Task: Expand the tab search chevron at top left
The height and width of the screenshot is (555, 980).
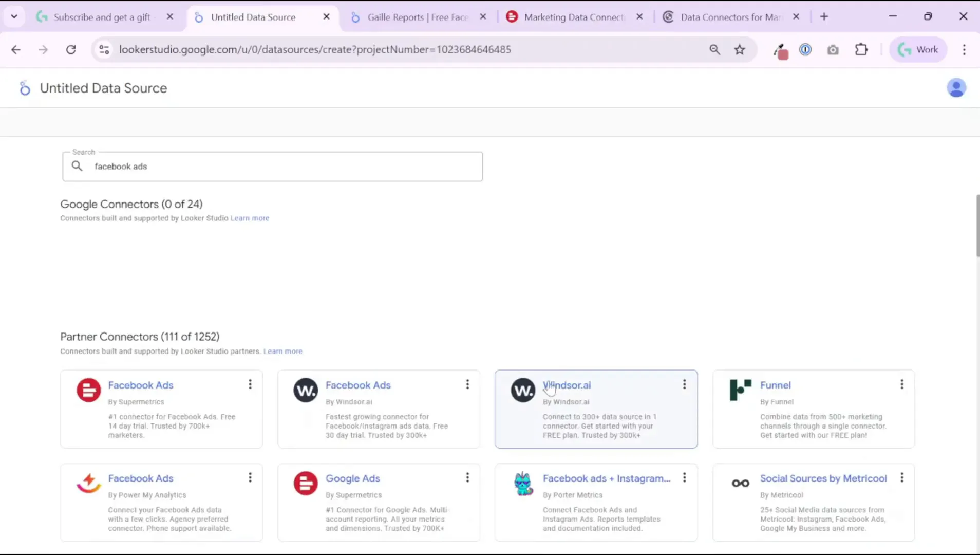Action: coord(14,16)
